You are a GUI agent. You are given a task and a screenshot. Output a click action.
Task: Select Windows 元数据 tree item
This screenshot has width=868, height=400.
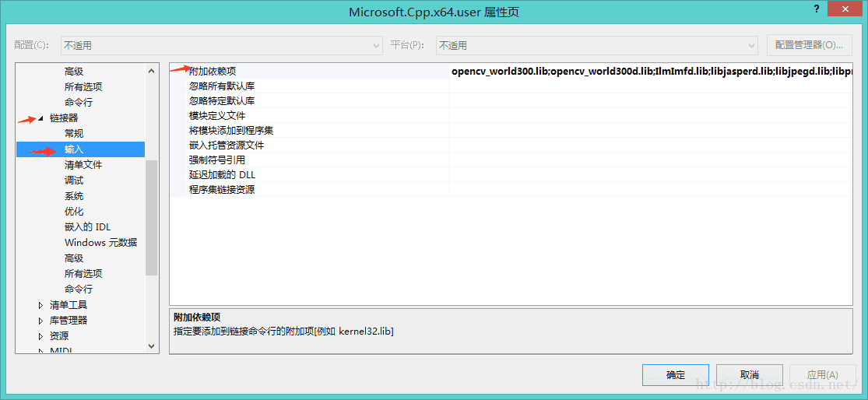pos(100,242)
